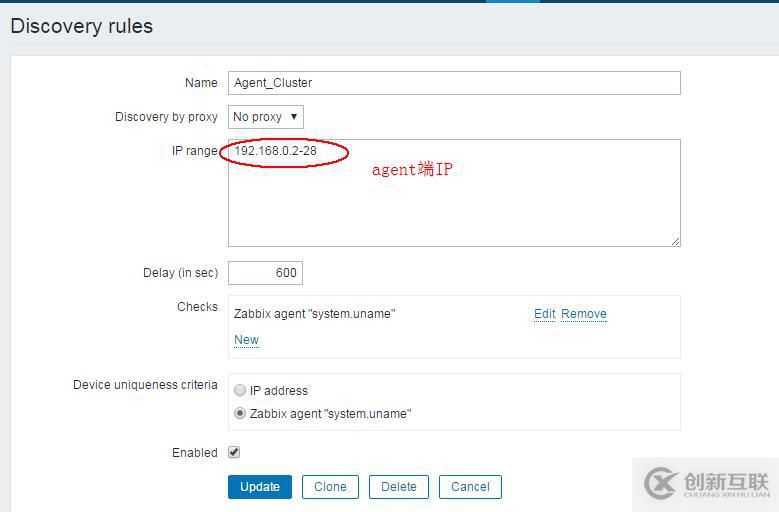Remove the Zabbix agent system.uname check

tap(584, 314)
